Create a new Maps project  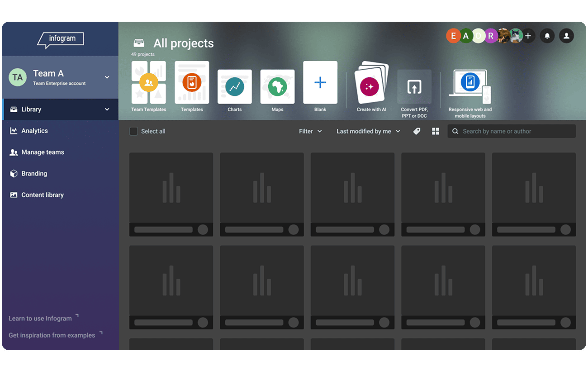tap(277, 91)
